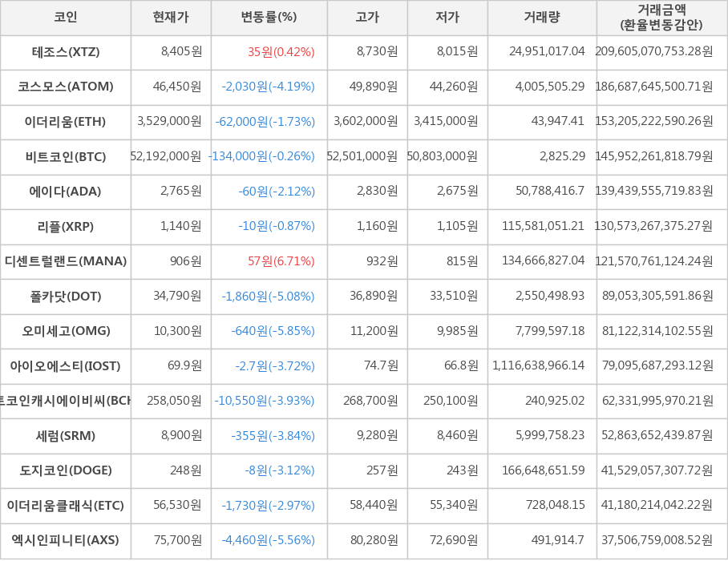Select the 변동률(%) column header
Image resolution: width=728 pixels, height=561 pixels.
pyautogui.click(x=269, y=18)
